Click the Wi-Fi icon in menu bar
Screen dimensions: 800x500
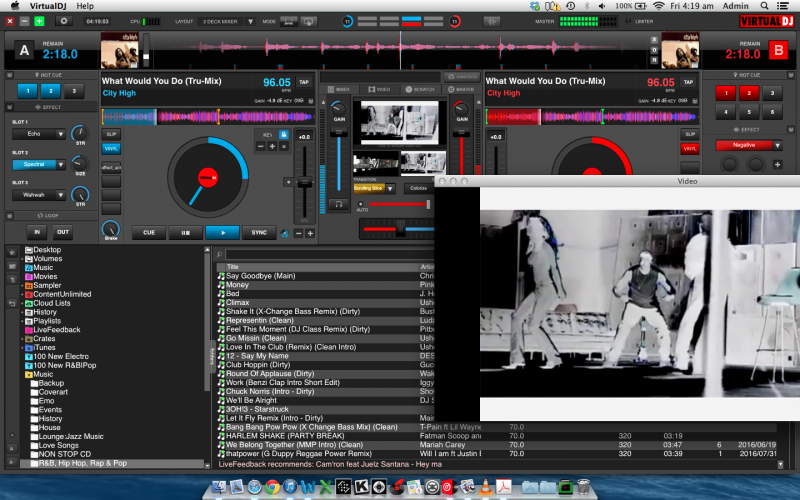pyautogui.click(x=659, y=6)
